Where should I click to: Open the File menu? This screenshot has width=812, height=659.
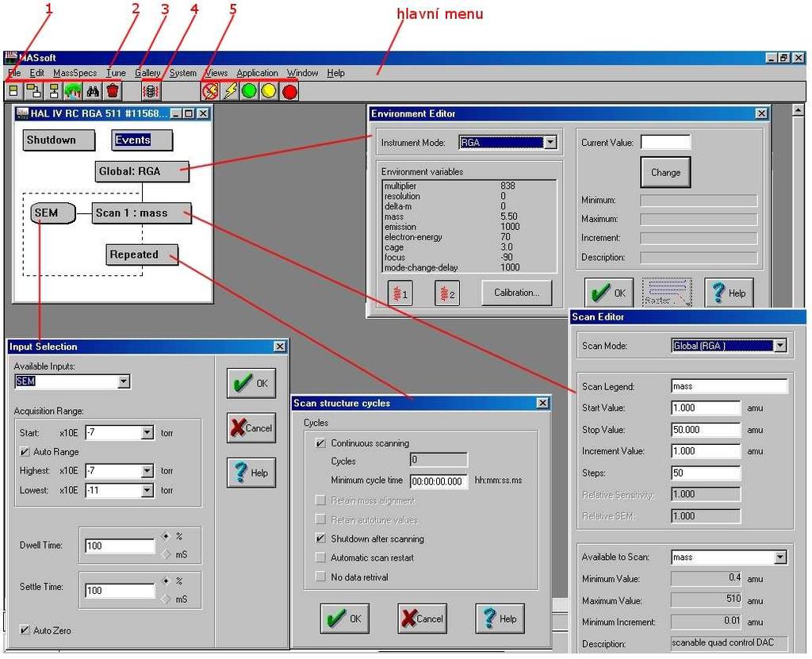coord(14,73)
